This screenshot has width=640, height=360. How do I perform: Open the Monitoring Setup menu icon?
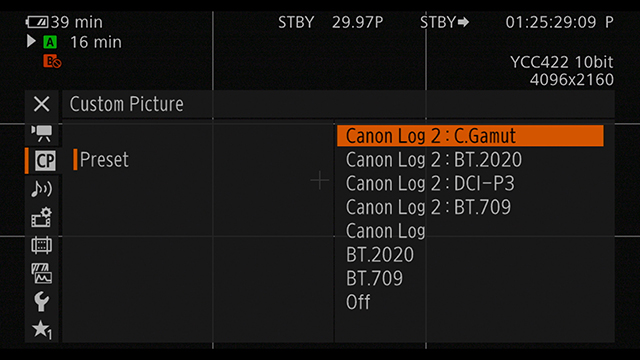point(42,245)
